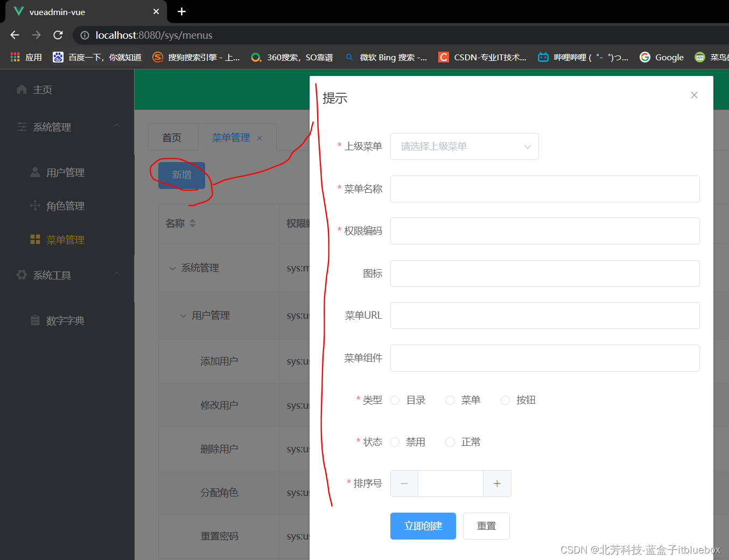Open 数字字典 in the sidebar menu
The height and width of the screenshot is (560, 729).
65,320
